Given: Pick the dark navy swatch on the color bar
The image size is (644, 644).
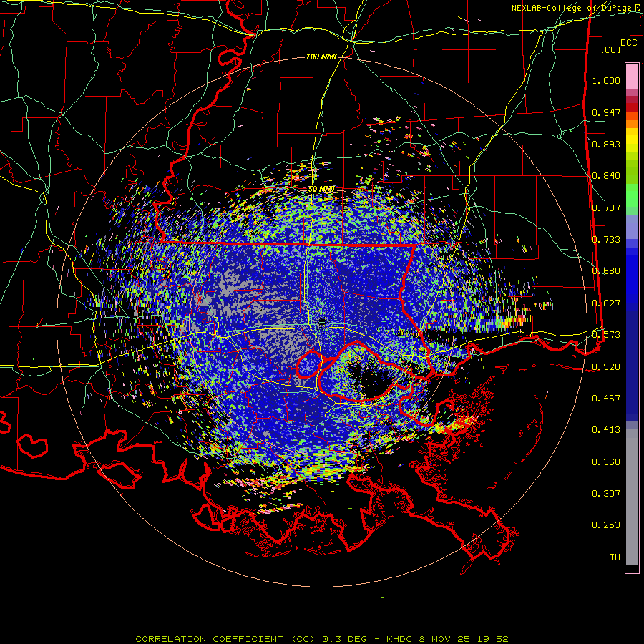Looking at the screenshot, I should coord(632,361).
